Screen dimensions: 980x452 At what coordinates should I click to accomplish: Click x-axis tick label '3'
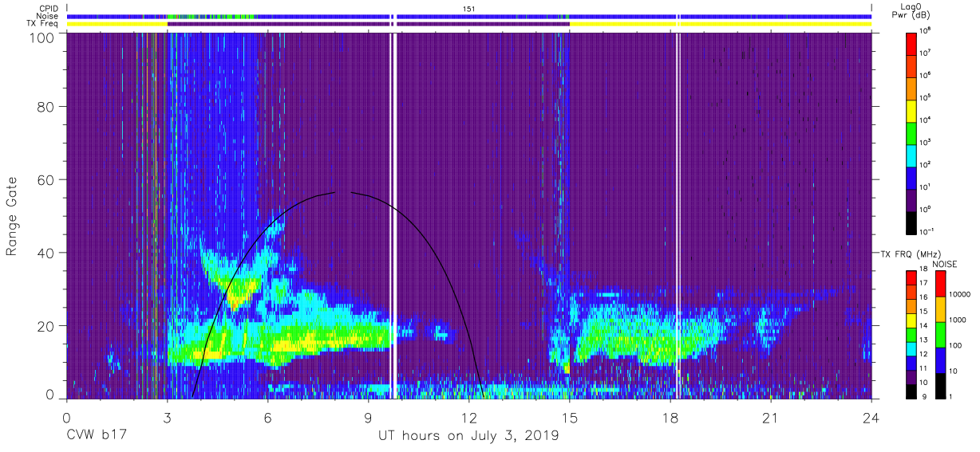168,418
